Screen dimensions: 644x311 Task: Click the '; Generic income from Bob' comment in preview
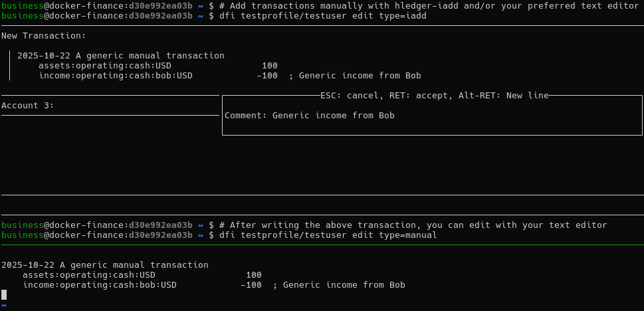[x=354, y=76]
